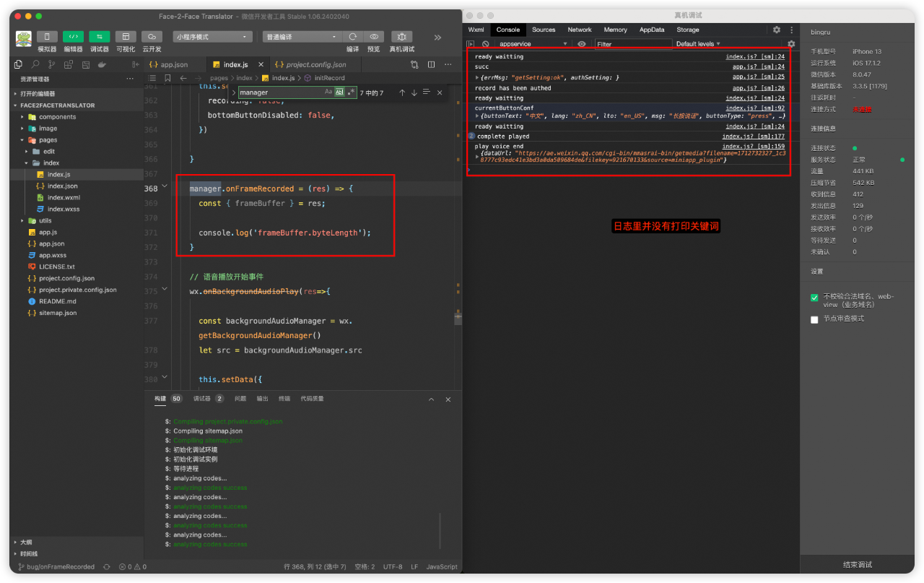Viewport: 924px width, 583px height.
Task: Click the 预览 preview eye icon
Action: point(373,37)
